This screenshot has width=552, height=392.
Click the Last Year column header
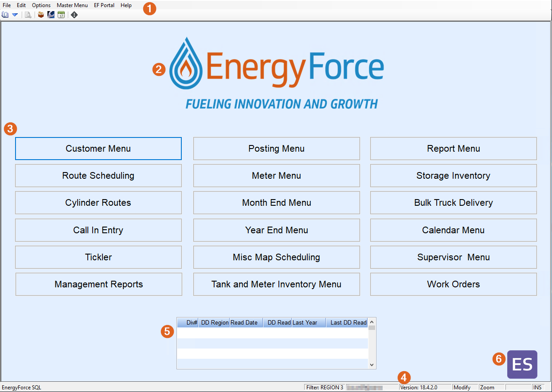coord(309,323)
